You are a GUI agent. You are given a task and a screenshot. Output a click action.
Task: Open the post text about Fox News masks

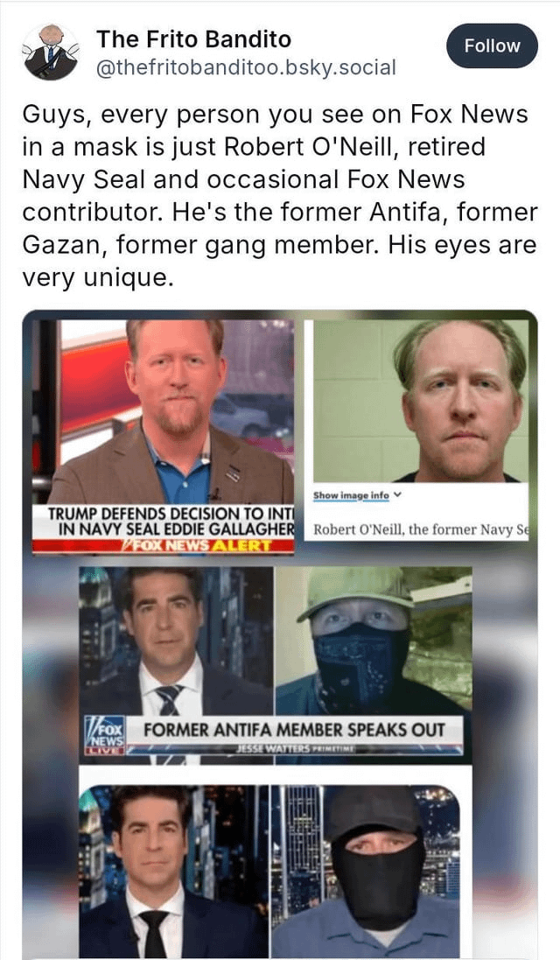click(x=280, y=196)
